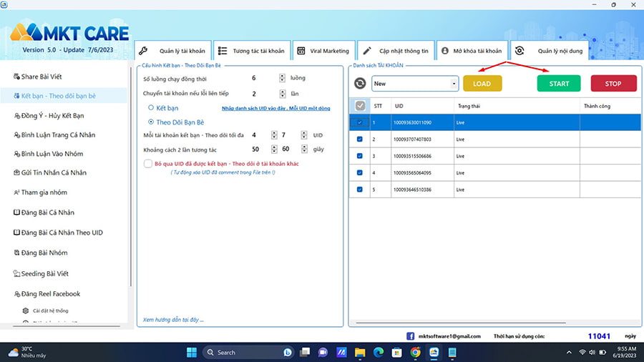644x362 pixels.
Task: Click the yellow LOAD button
Action: click(x=482, y=83)
